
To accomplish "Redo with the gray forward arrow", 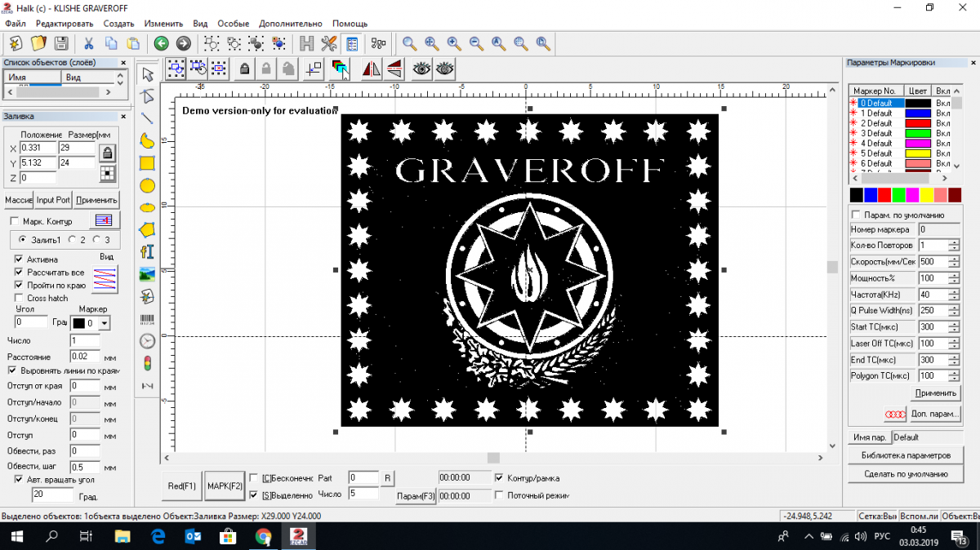I will click(x=184, y=43).
